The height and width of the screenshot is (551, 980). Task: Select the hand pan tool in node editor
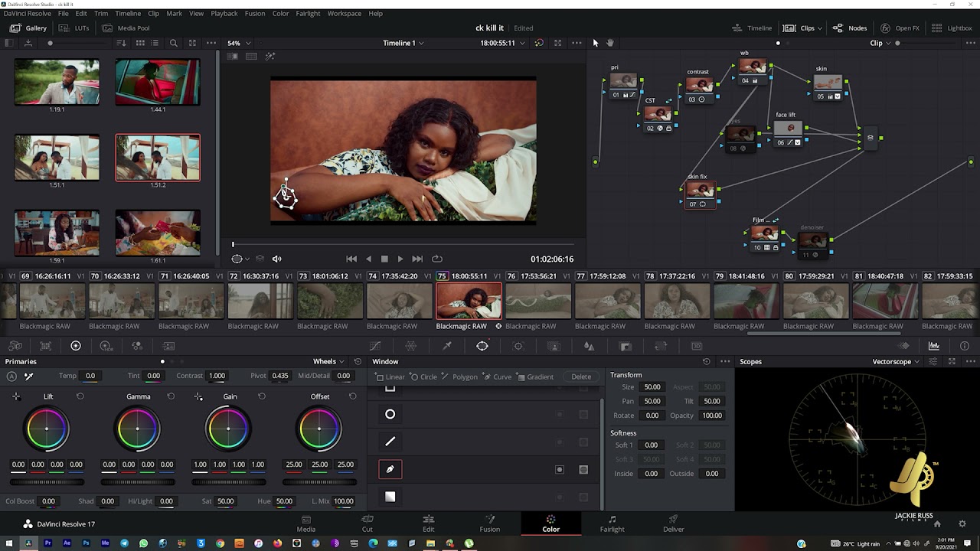609,43
